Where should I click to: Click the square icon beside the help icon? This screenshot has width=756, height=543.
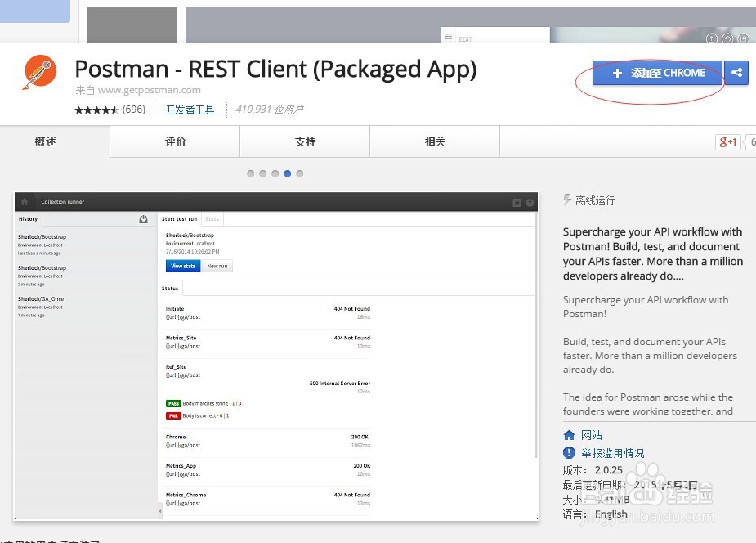pos(517,203)
